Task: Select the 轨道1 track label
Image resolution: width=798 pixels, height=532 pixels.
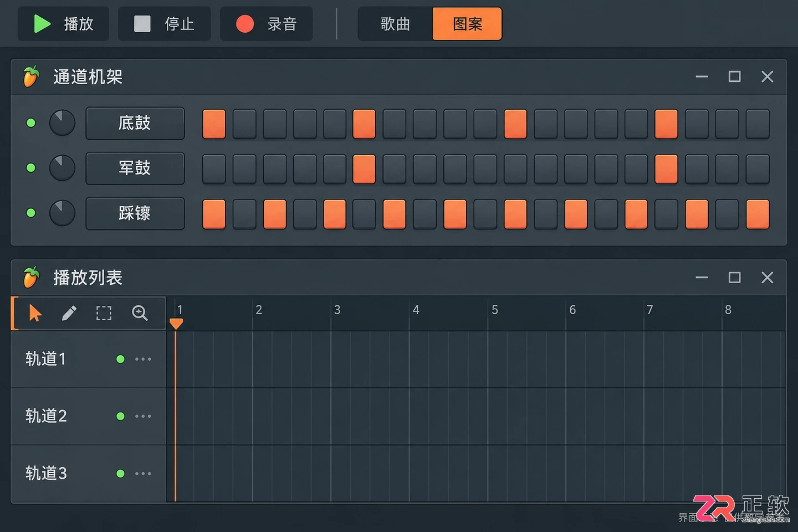Action: (x=46, y=359)
